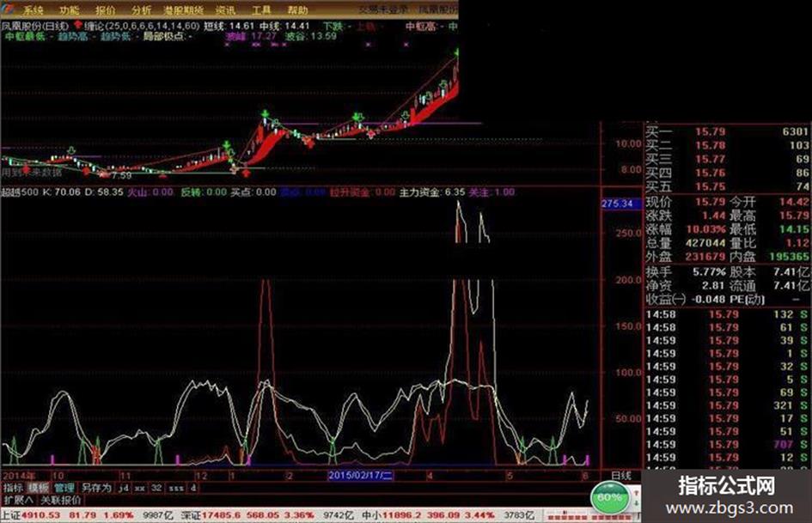Click the application logo icon
812x523 pixels.
[9, 9]
